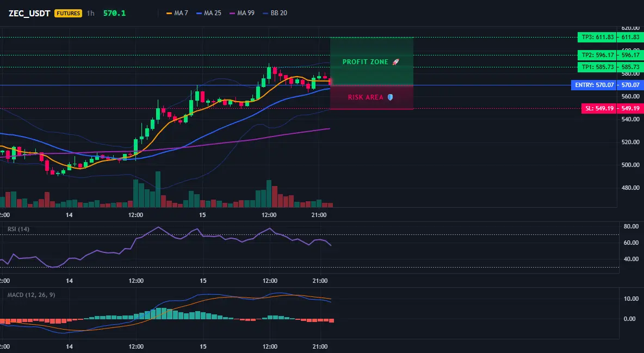The width and height of the screenshot is (644, 353).
Task: Click the TP1: 585.73 label
Action: 597,66
